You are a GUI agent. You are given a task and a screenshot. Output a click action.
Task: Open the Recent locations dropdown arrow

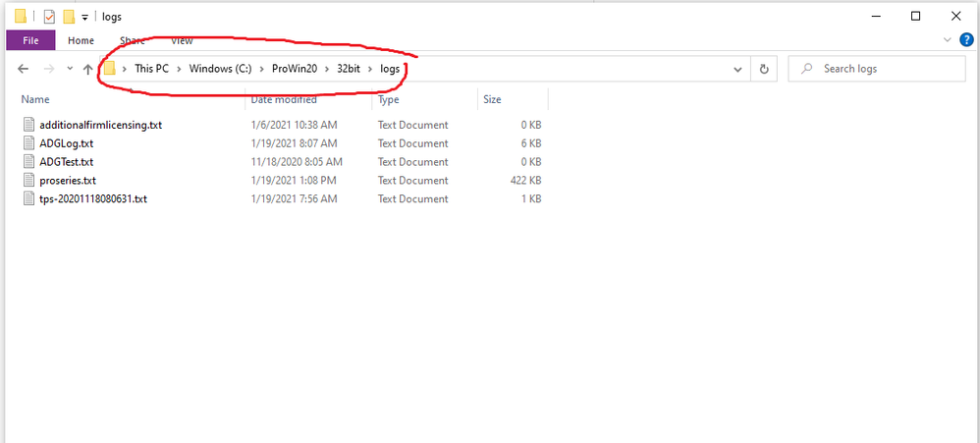tap(69, 69)
